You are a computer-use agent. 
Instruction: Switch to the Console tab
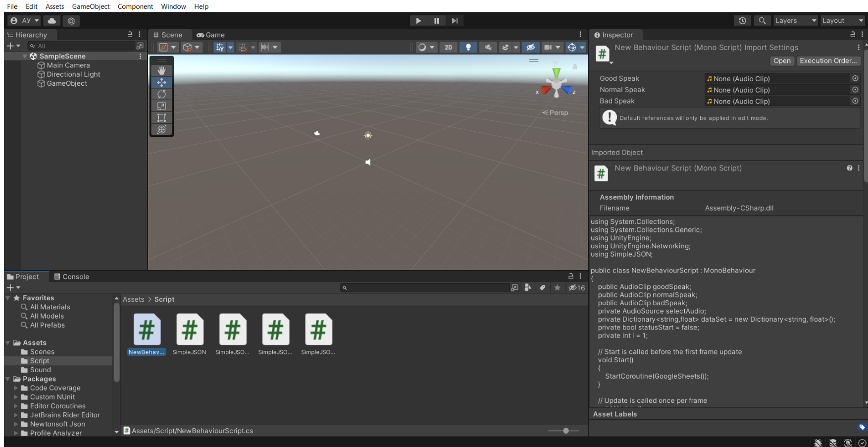click(71, 277)
